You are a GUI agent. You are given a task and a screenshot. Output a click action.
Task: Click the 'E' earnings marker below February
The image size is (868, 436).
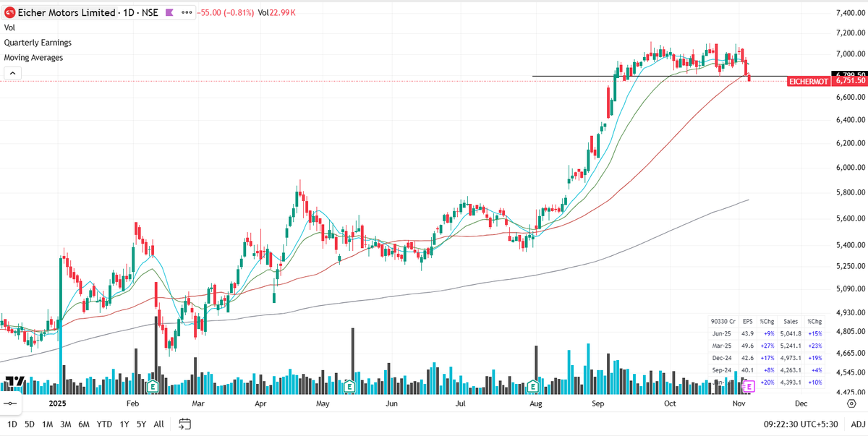(153, 388)
